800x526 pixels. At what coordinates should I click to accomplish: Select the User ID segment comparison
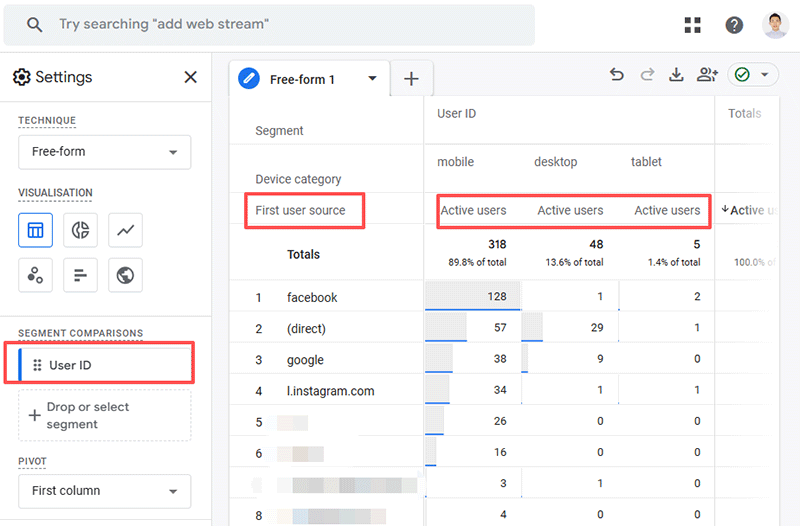[100, 365]
